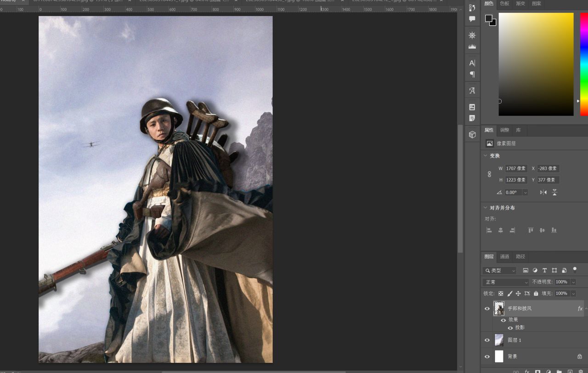Toggle visibility of 图层 1
Image resolution: width=588 pixels, height=373 pixels.
pyautogui.click(x=487, y=340)
